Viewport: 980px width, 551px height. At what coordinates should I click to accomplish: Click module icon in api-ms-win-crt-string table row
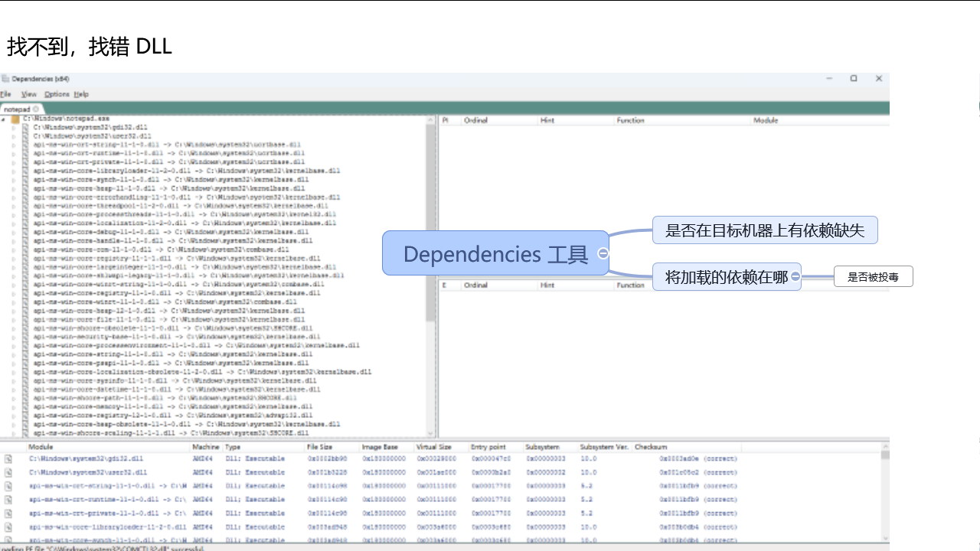coord(8,486)
